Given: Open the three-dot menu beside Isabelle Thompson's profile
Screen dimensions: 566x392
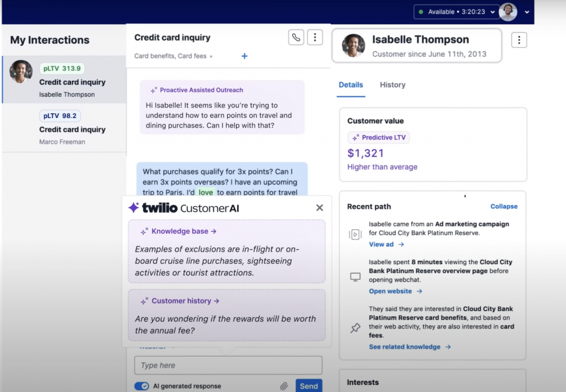Looking at the screenshot, I should point(518,39).
